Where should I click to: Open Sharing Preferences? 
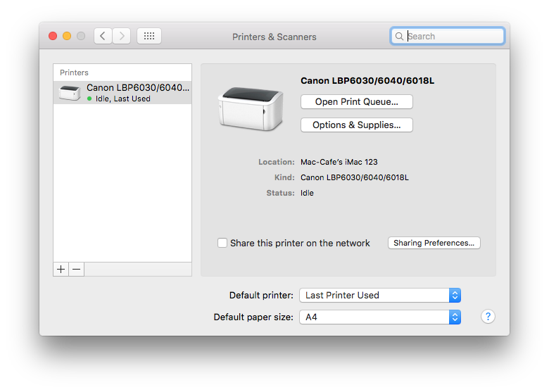pyautogui.click(x=434, y=243)
